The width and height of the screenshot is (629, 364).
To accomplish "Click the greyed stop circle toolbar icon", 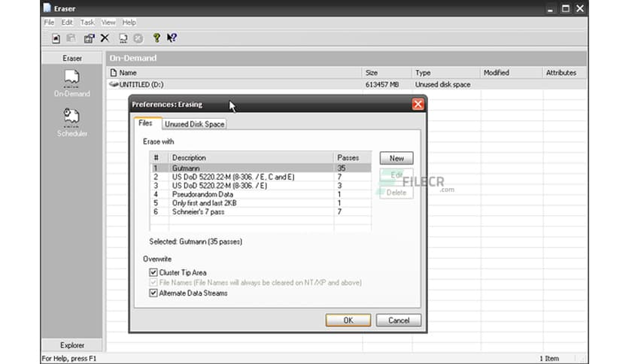I will 138,38.
